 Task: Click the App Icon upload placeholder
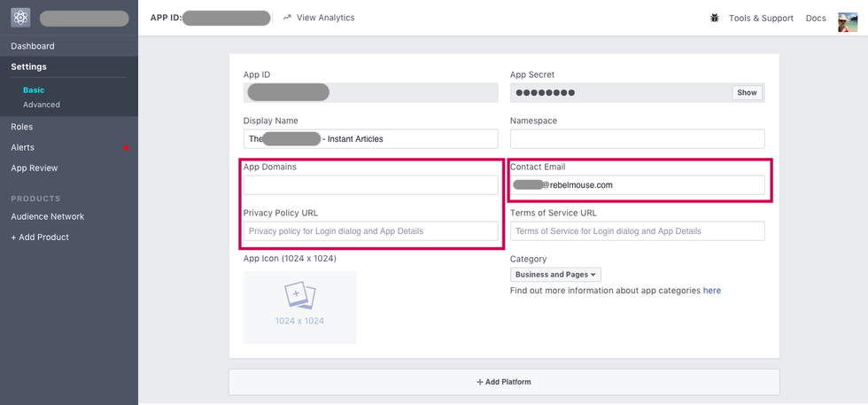pyautogui.click(x=299, y=307)
